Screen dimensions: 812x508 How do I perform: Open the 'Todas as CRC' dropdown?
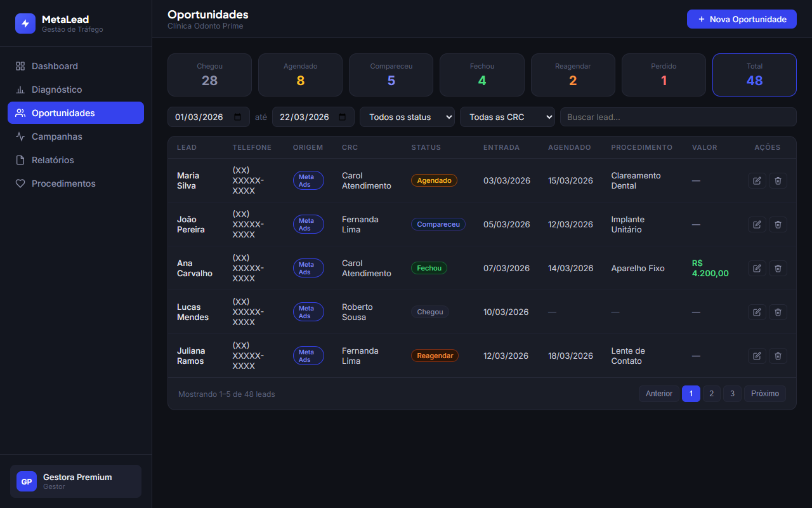(507, 117)
